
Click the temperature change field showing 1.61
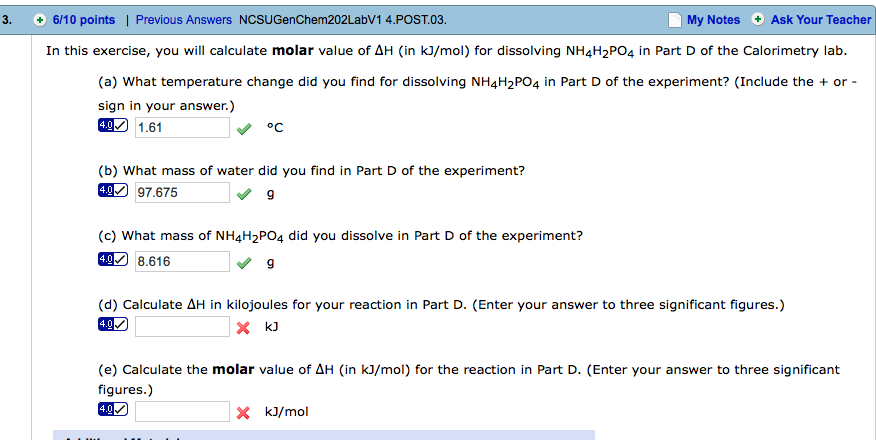click(182, 127)
